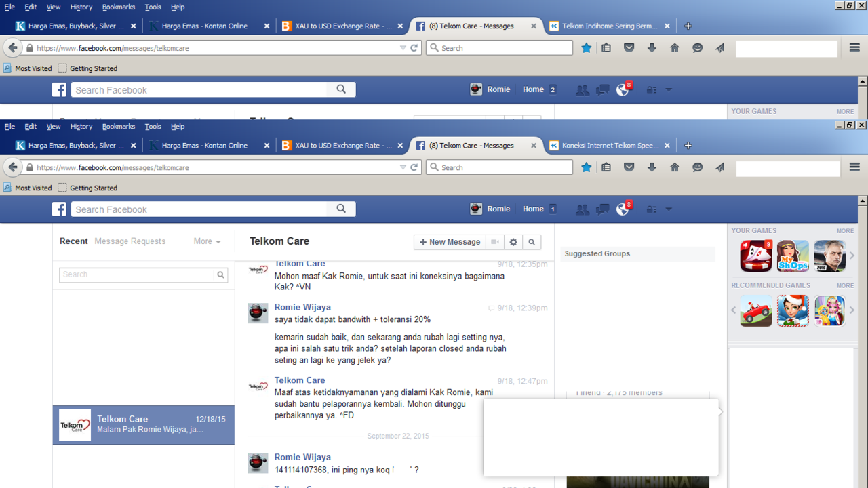Open URL history dropdown in lower Firefox window

[403, 167]
